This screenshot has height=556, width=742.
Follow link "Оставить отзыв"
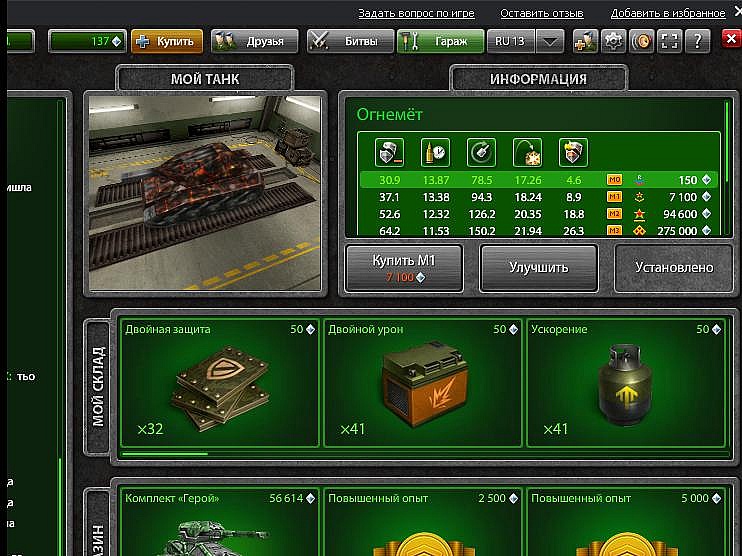[542, 13]
